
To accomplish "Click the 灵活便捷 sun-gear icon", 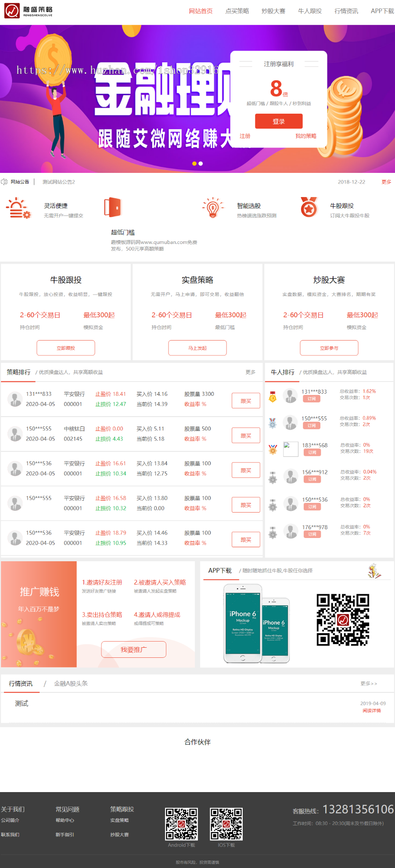I will (18, 208).
